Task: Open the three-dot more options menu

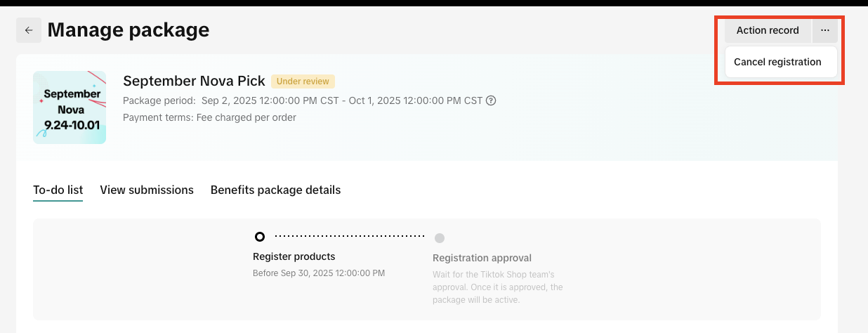Action: click(x=825, y=30)
